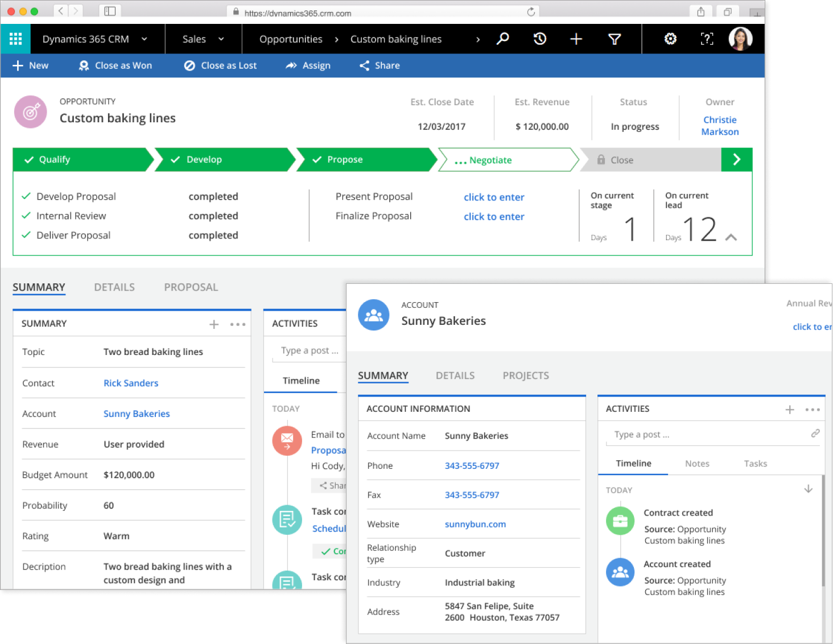Click the user profile avatar photo
The height and width of the screenshot is (644, 833).
pyautogui.click(x=740, y=39)
